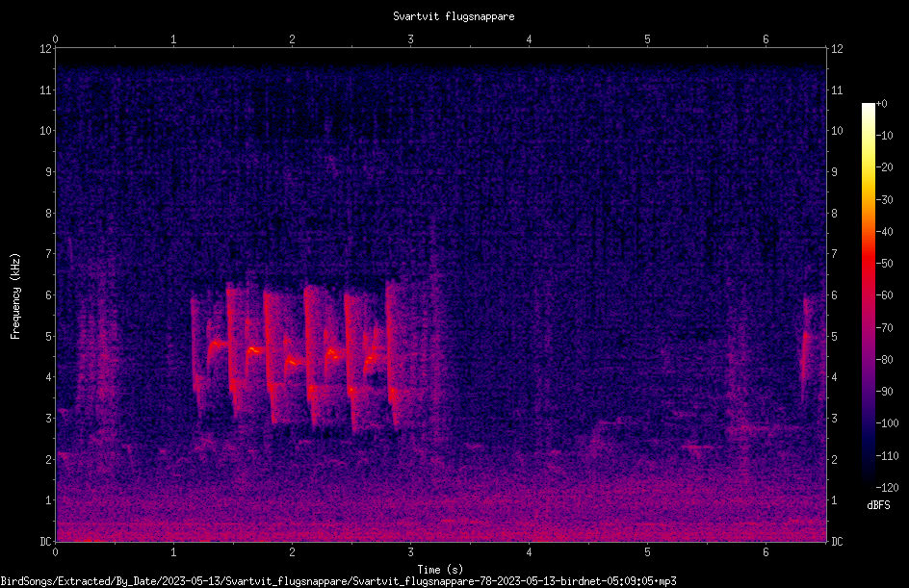The width and height of the screenshot is (909, 588).
Task: Click the dBFS label under the color bar
Action: click(878, 505)
